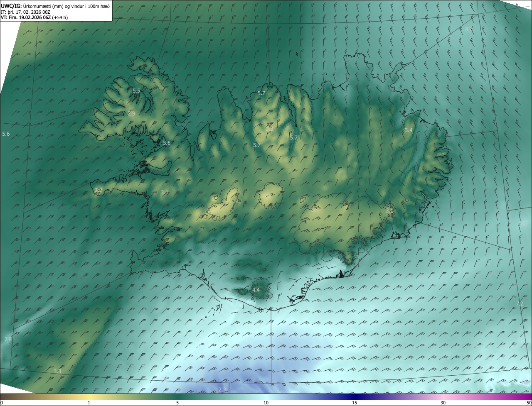The image size is (532, 406).
Task: Click the 12.3 maximum value label
Action: (221, 389)
